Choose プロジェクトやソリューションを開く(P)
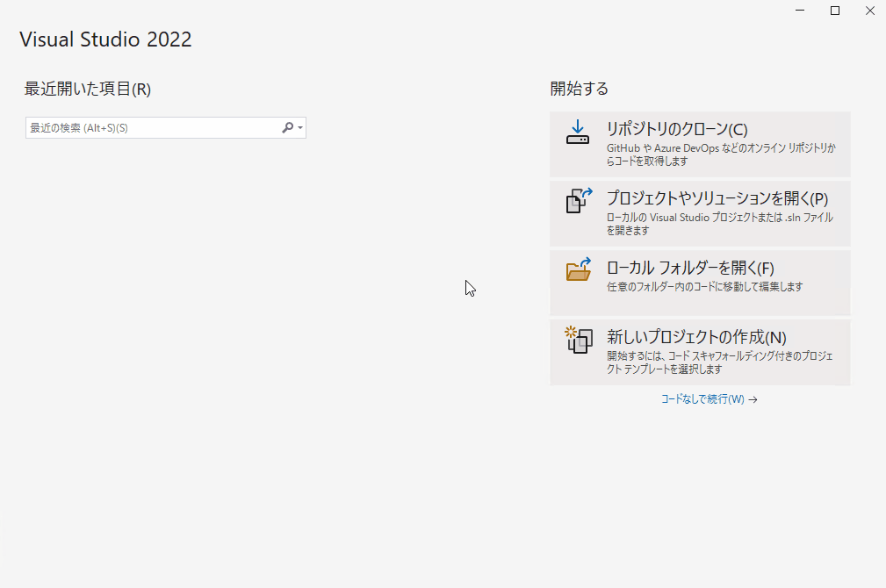 700,213
